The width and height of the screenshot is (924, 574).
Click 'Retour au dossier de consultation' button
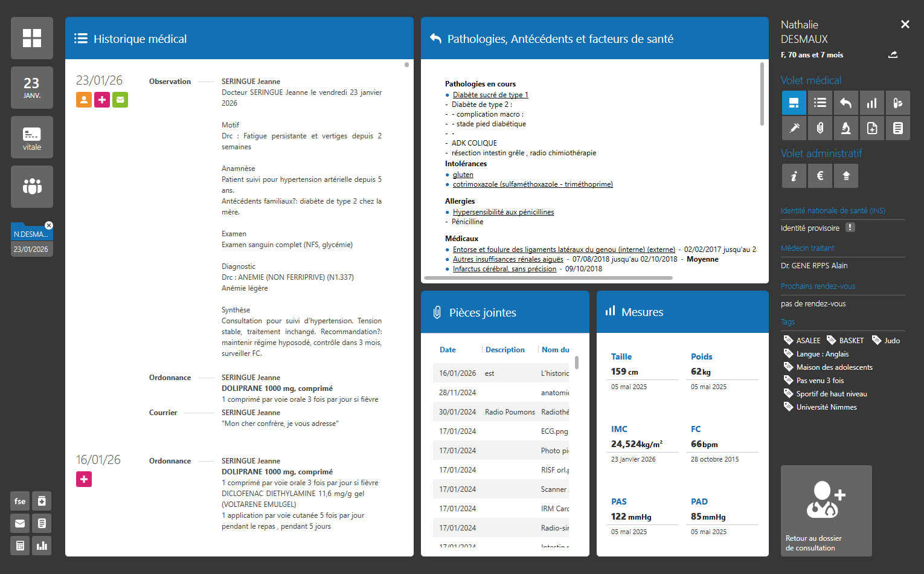coord(826,511)
